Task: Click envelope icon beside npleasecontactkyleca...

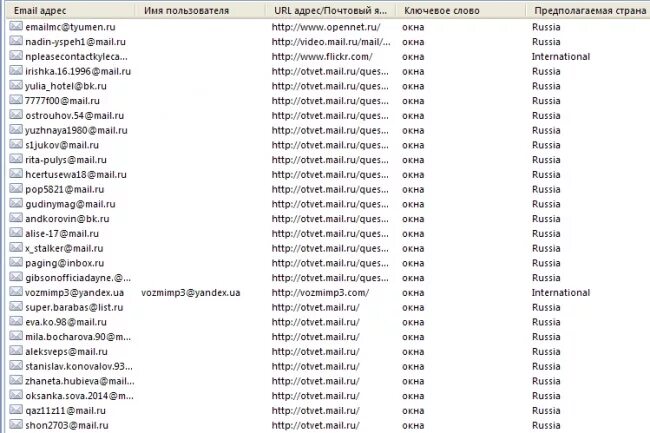Action: (16, 56)
